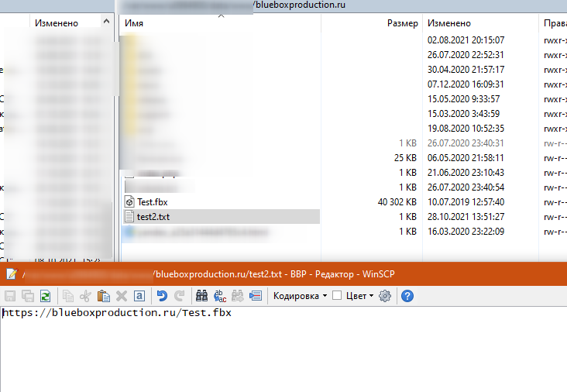Screen dimensions: 567x392
Task: Click the Undo arrow icon
Action: (162, 295)
